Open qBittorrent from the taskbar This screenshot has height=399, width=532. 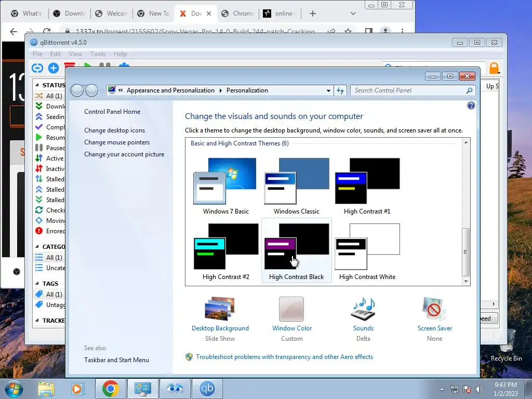pos(207,389)
